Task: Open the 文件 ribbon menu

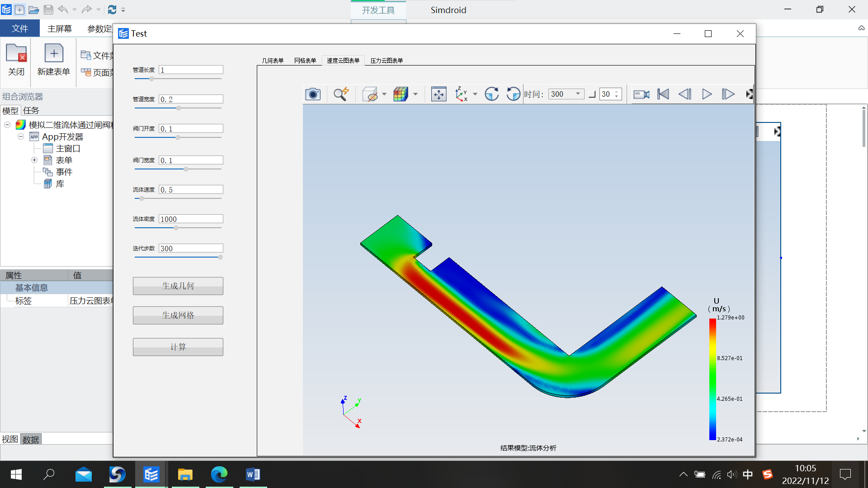Action: [x=20, y=28]
